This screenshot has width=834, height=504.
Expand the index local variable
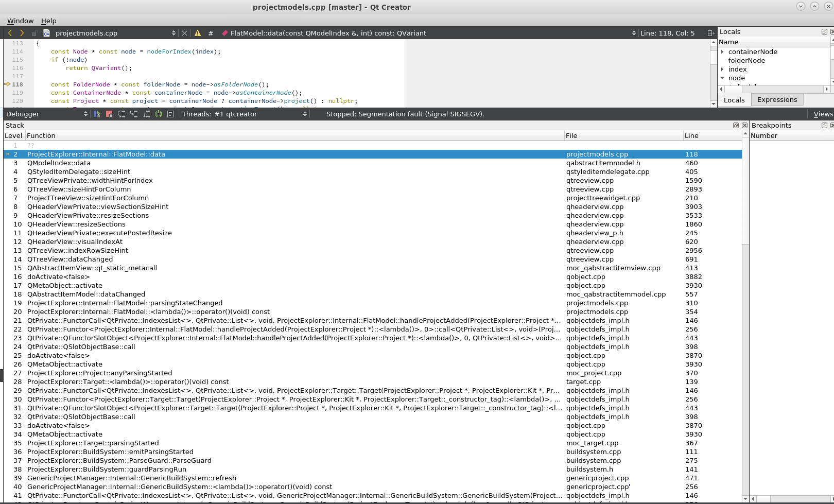722,69
